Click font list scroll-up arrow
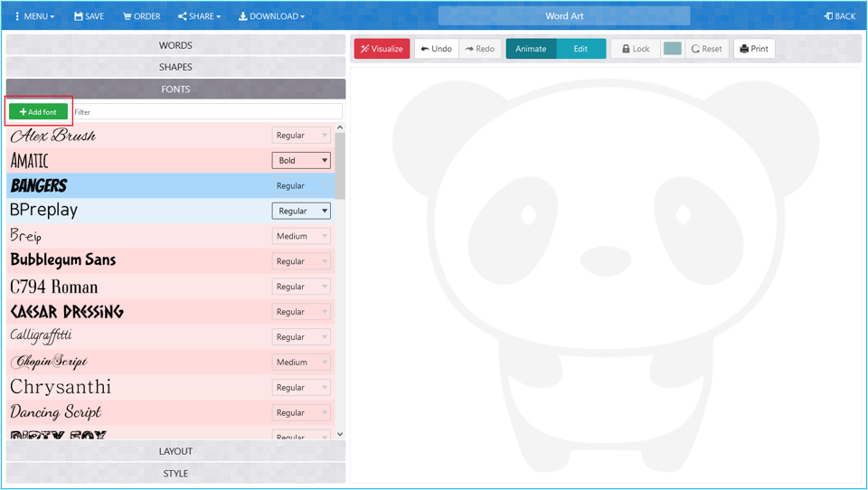This screenshot has width=868, height=490. click(340, 127)
